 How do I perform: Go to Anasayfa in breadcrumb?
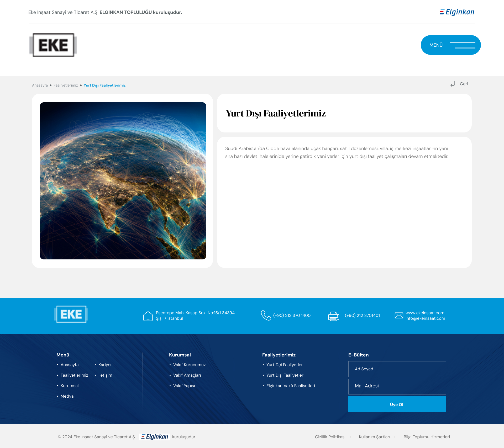click(x=40, y=85)
